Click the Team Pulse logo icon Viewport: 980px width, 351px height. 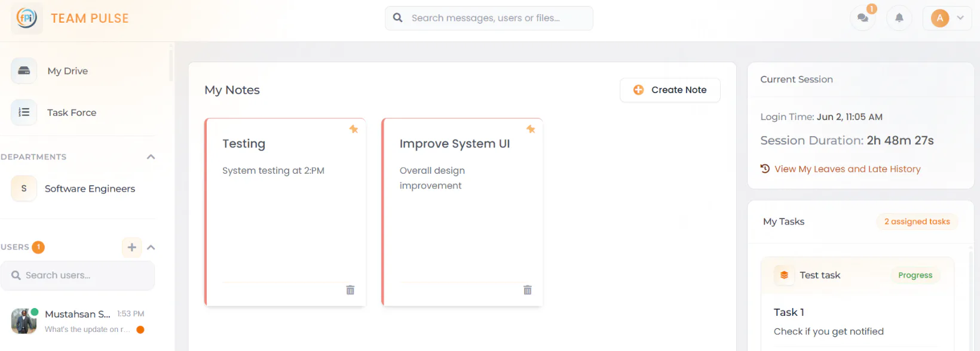point(27,18)
